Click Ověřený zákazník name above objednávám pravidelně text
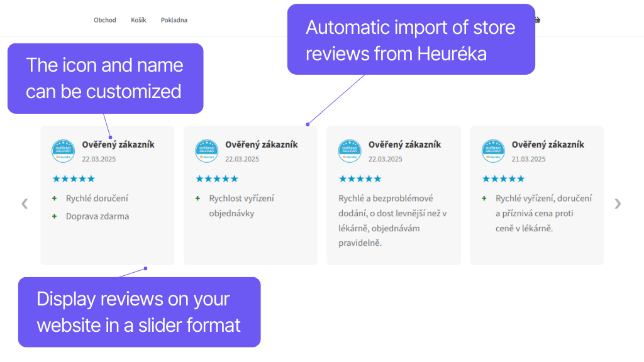This screenshot has width=644, height=362. [404, 145]
